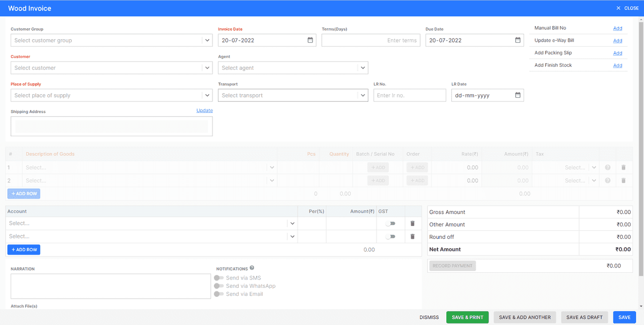Viewport: 644px width, 325px height.
Task: Click help icon in goods row 2
Action: (x=608, y=181)
